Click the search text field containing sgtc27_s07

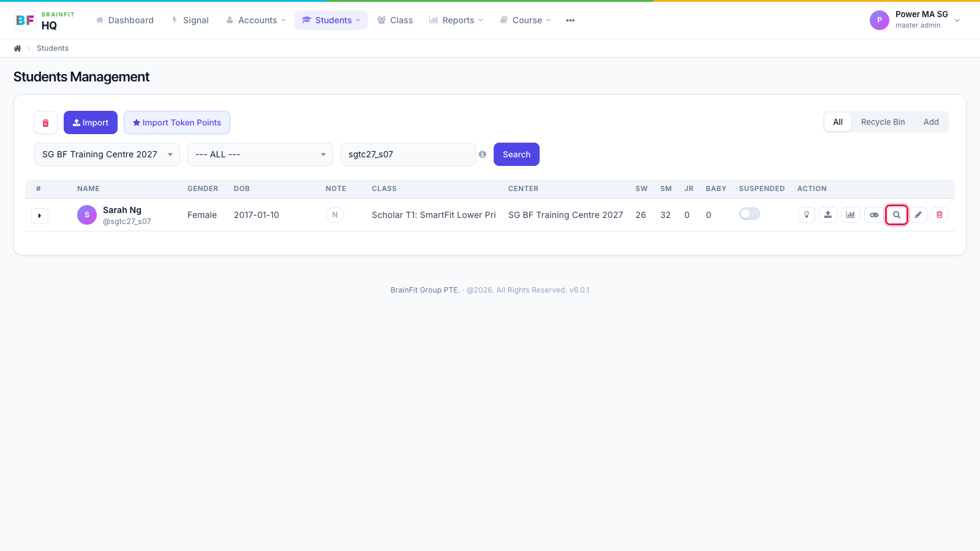pos(408,154)
